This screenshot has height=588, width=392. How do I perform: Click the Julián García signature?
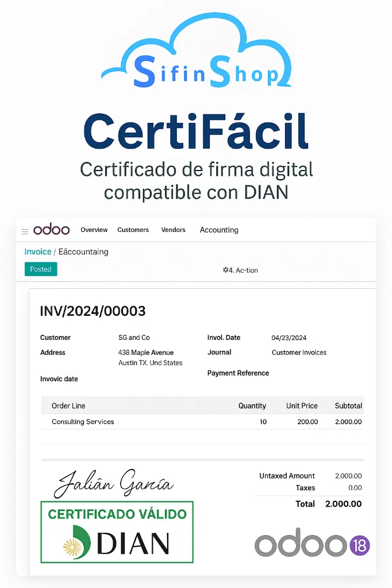(x=113, y=483)
